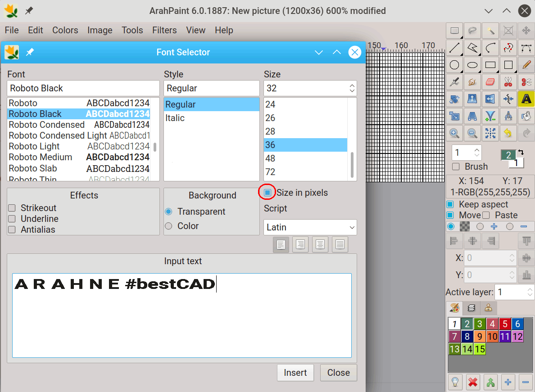Image resolution: width=535 pixels, height=392 pixels.
Task: Adjust the font Size spinner arrows
Action: tap(352, 88)
